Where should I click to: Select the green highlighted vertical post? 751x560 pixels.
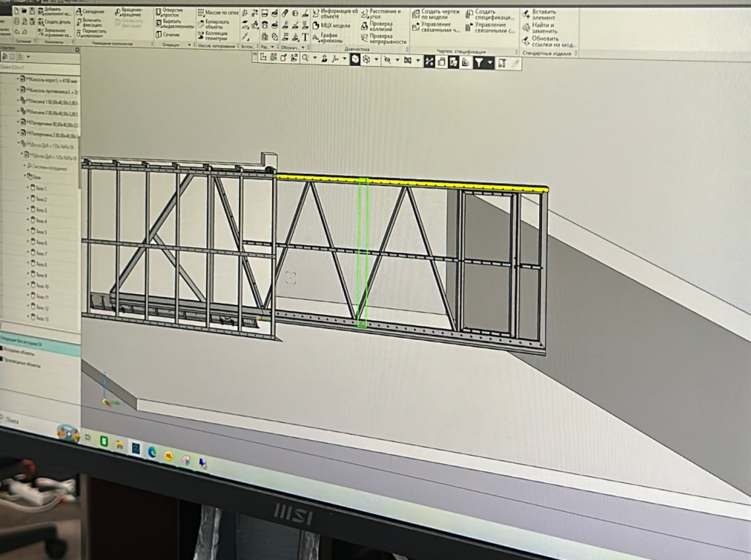[x=363, y=253]
